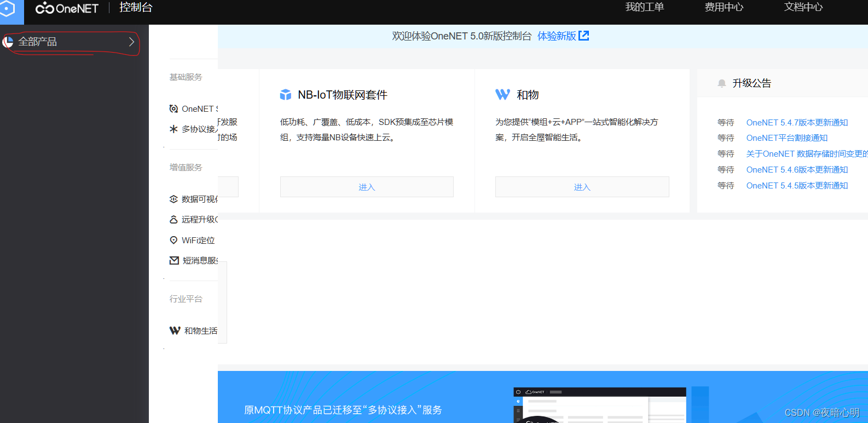
Task: Open 费用中心 in the top bar
Action: click(x=724, y=7)
